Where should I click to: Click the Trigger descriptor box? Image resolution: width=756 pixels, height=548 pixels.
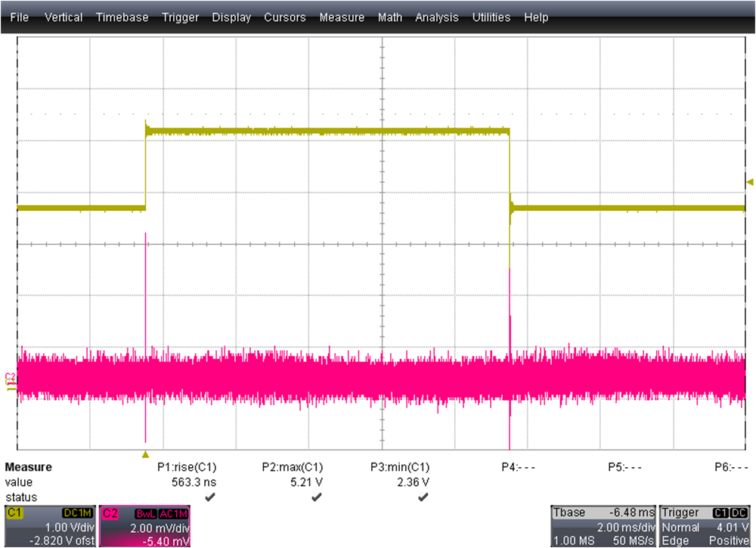click(706, 526)
